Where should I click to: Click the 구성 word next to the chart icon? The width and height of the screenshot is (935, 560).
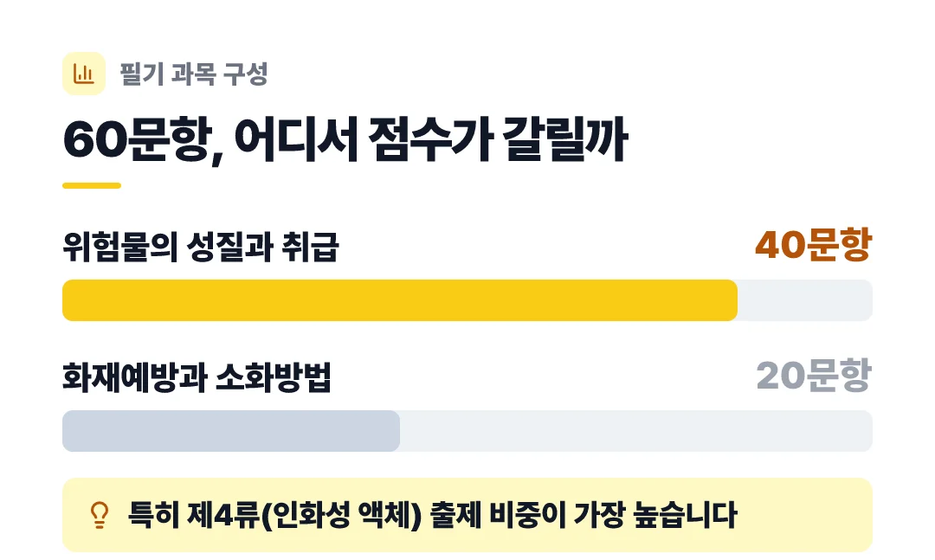(245, 74)
